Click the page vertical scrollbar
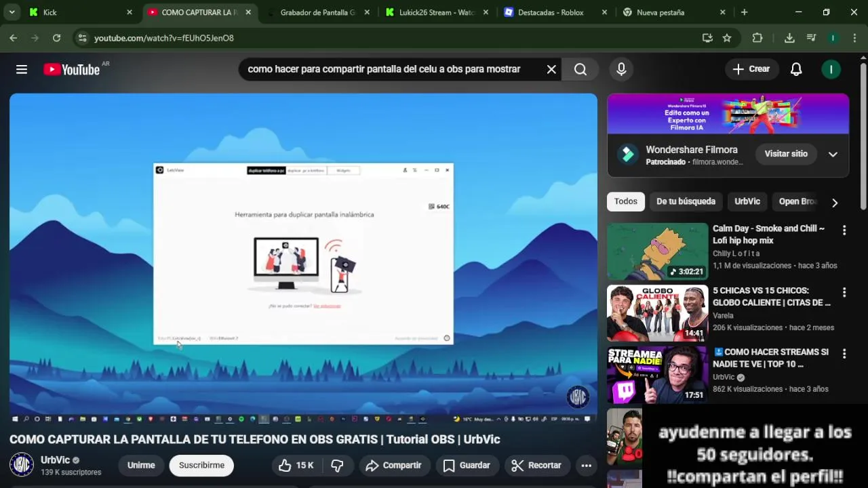 (863, 136)
